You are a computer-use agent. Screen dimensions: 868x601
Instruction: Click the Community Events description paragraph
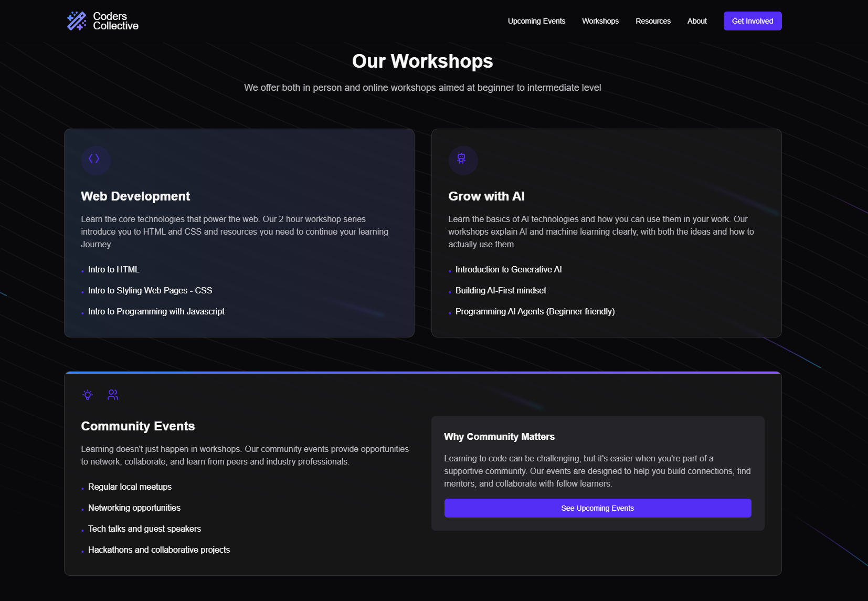(245, 455)
